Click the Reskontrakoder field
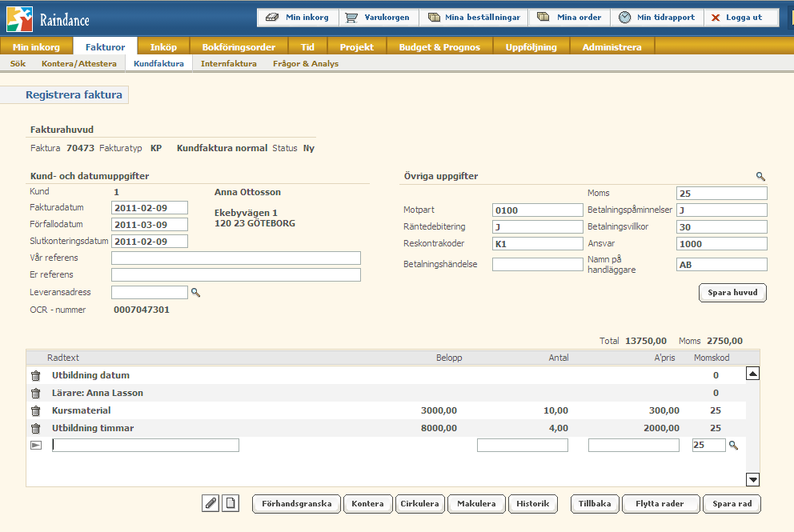The width and height of the screenshot is (794, 532). coord(537,243)
